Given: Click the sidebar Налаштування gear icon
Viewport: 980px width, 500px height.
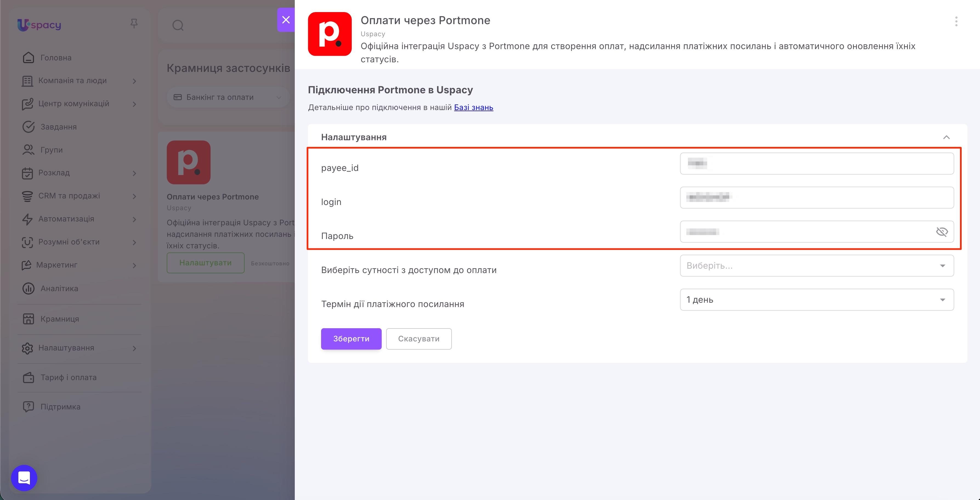Looking at the screenshot, I should pos(27,349).
